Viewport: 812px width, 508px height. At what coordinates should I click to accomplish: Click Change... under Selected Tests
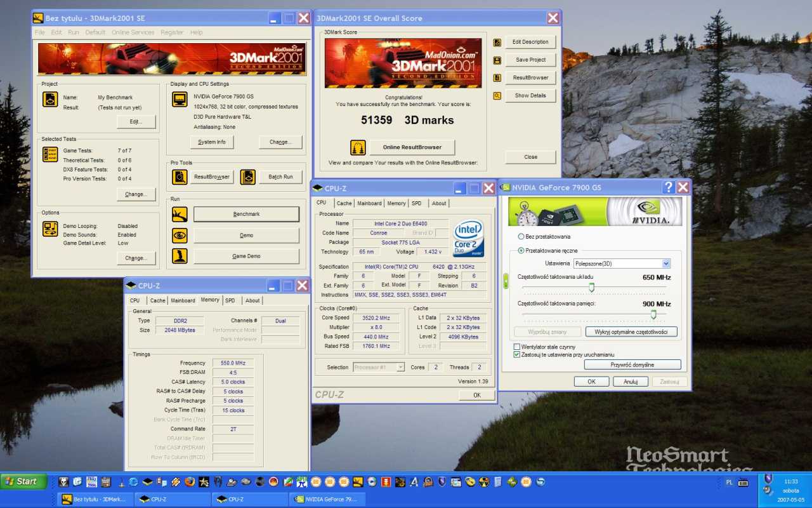(x=136, y=194)
